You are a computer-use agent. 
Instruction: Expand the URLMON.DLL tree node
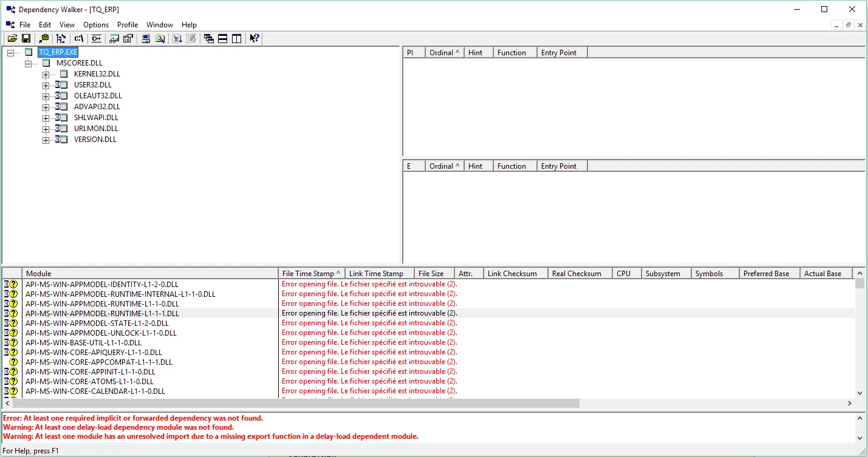[46, 129]
